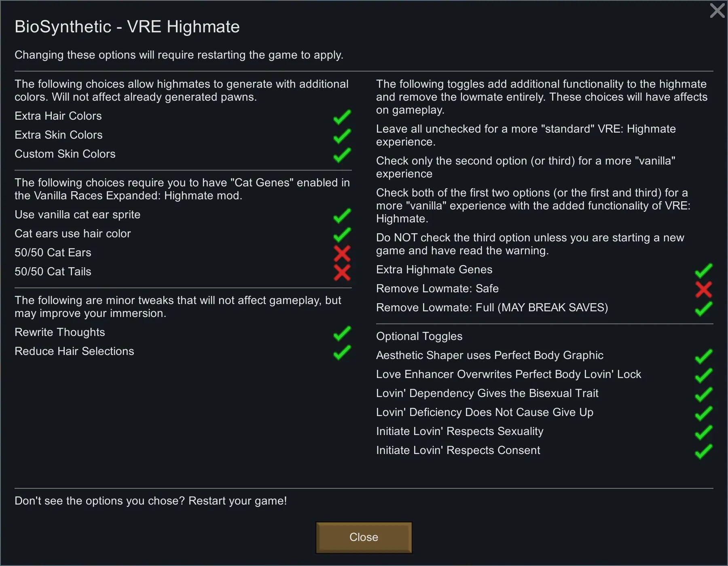Screen dimensions: 728x566
Task: Toggle Use vanilla cat ear sprite
Action: pyautogui.click(x=342, y=215)
